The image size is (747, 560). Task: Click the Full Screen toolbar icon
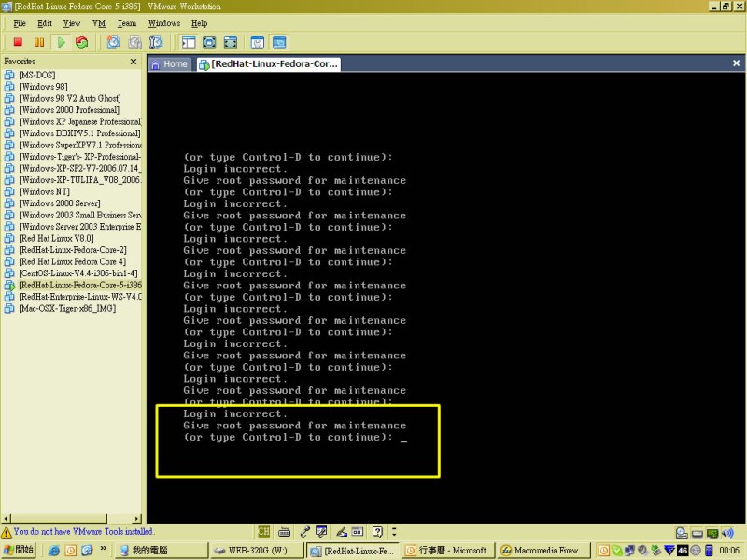point(209,42)
